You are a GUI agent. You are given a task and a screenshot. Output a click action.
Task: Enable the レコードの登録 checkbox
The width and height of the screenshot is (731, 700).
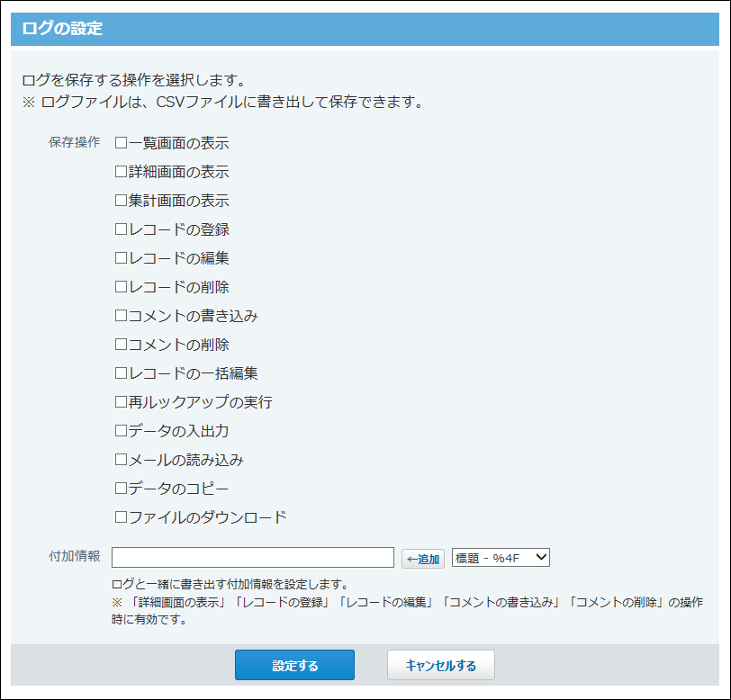(x=121, y=229)
